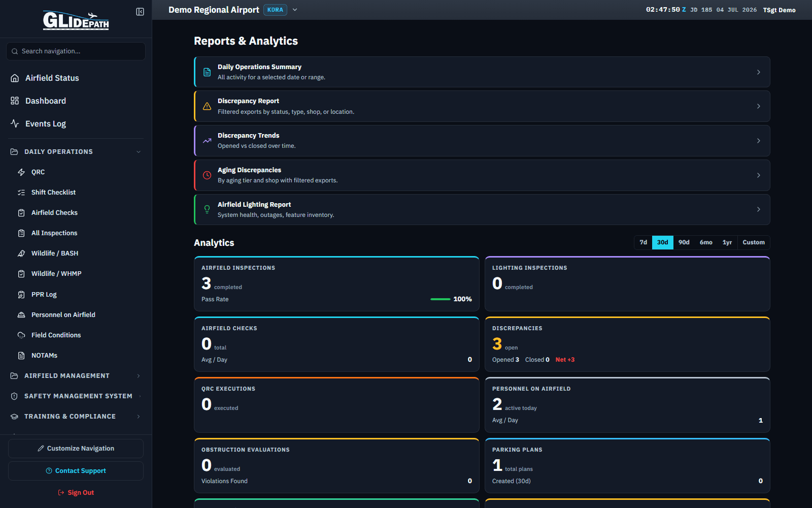Click the Shift Checklist list icon
This screenshot has width=812, height=508.
tap(21, 193)
